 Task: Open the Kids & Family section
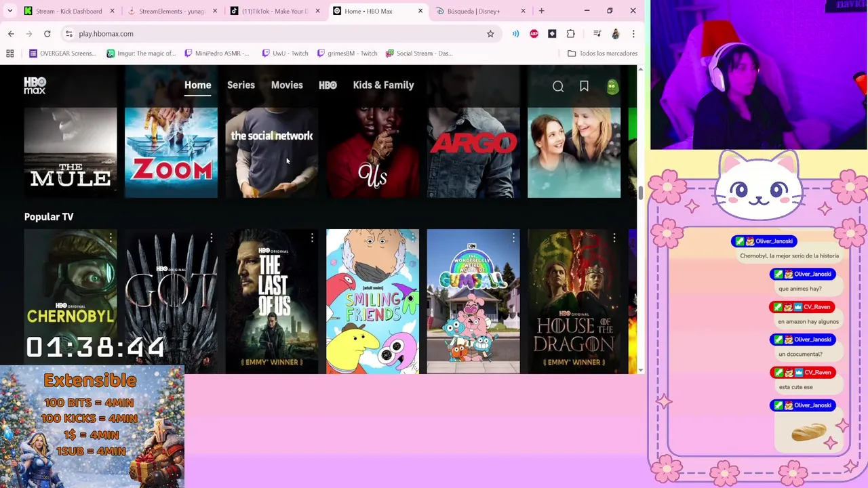point(383,85)
